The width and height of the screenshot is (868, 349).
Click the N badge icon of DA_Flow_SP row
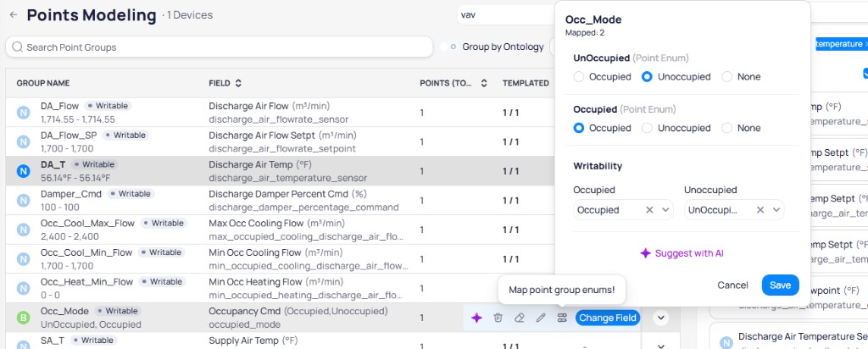tap(23, 142)
